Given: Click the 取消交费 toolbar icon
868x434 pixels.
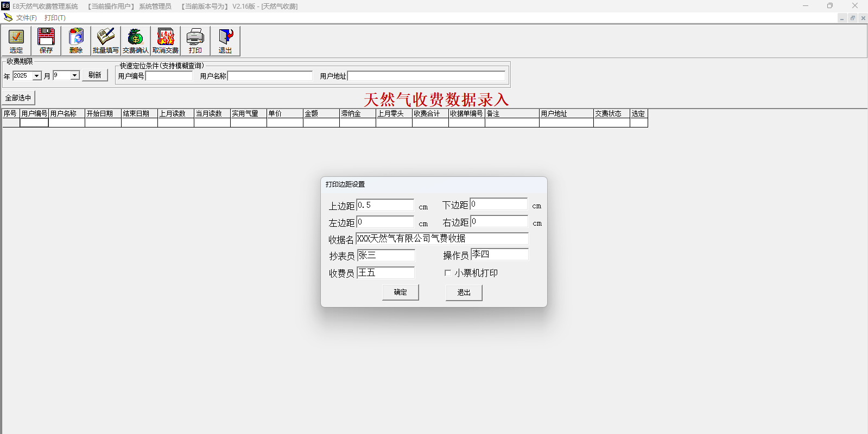Looking at the screenshot, I should (x=166, y=41).
